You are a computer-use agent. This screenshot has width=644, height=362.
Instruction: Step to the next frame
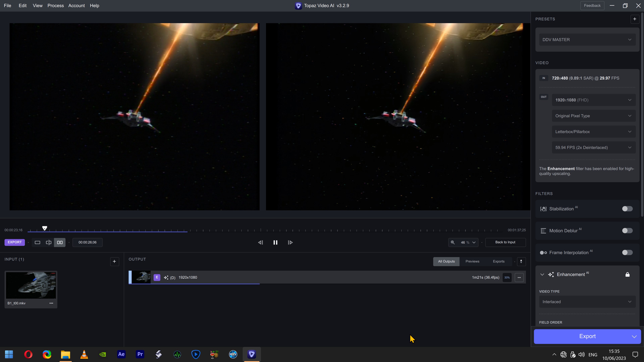tap(290, 242)
